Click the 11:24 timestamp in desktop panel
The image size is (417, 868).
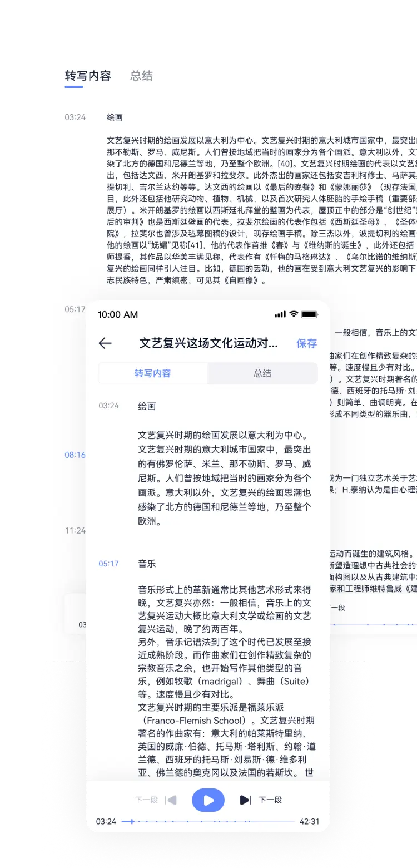point(75,530)
